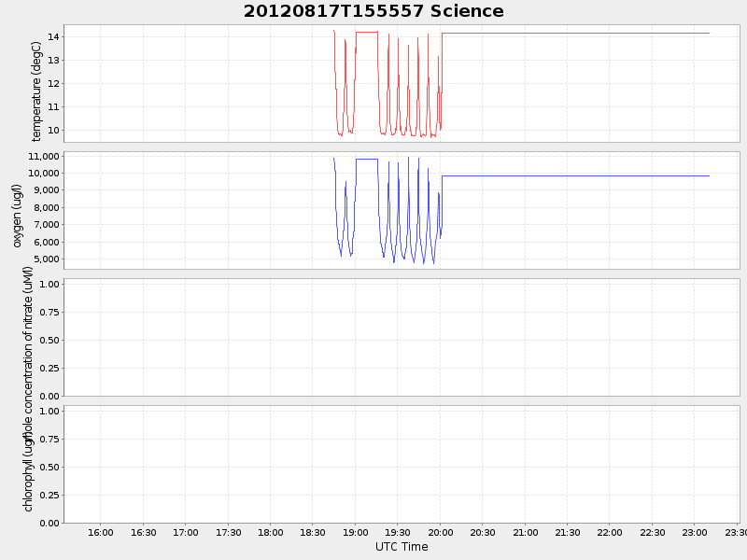Click the 13 tick on temperature axis
This screenshot has height=560, width=747.
[53, 61]
